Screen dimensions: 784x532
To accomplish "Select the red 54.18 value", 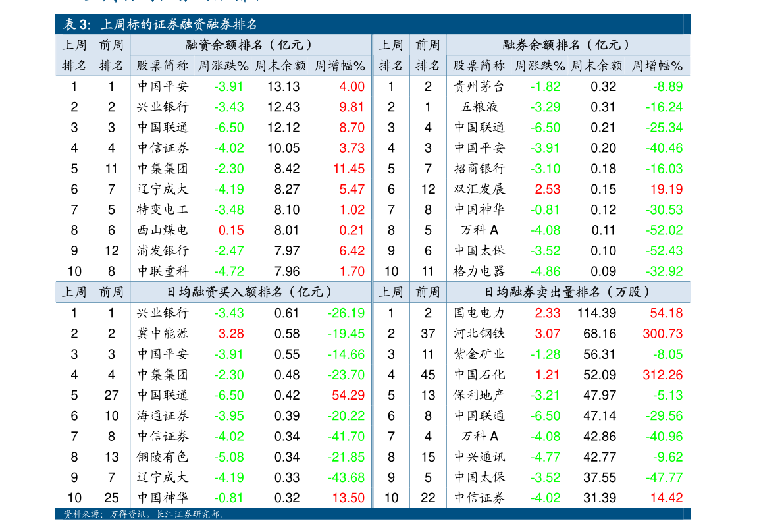I will point(666,313).
